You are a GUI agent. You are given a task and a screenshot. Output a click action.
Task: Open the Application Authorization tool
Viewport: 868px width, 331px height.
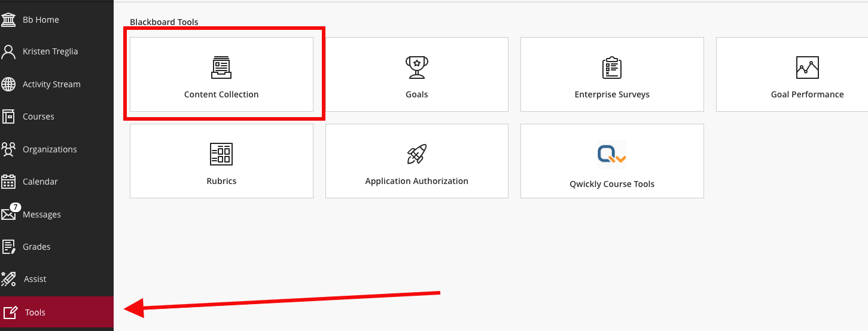417,161
